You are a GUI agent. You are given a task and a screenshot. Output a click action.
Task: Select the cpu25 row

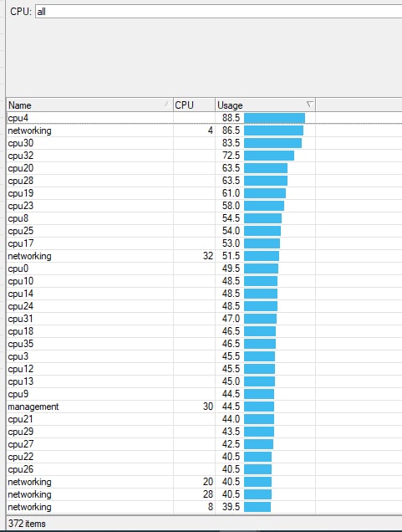204,231
